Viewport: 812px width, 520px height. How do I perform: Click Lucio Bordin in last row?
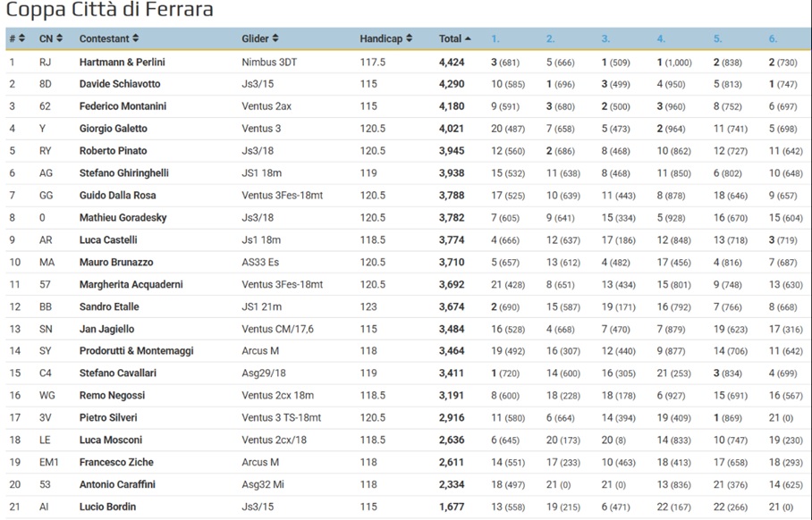pos(107,507)
